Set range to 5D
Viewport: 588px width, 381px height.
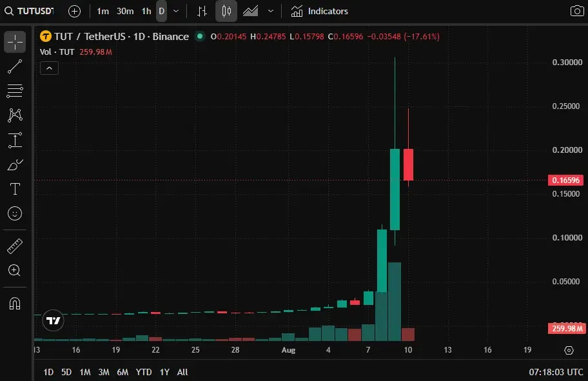[x=66, y=372]
